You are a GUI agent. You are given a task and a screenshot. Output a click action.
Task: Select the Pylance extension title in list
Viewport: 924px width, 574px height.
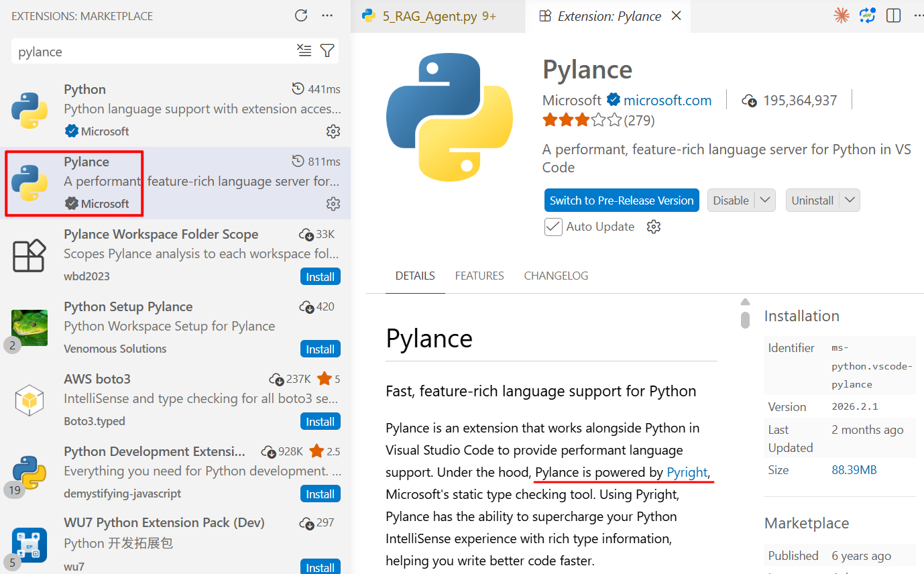pos(86,162)
